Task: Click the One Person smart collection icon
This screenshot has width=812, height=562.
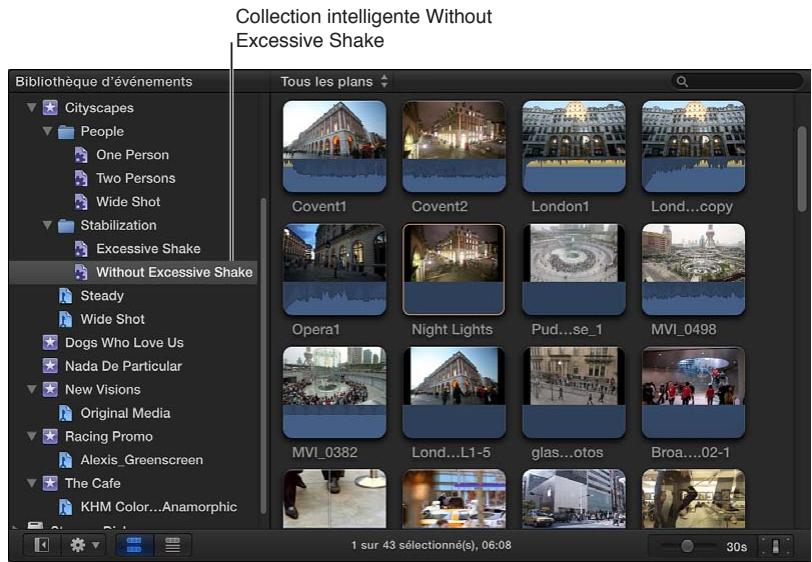Action: (81, 155)
